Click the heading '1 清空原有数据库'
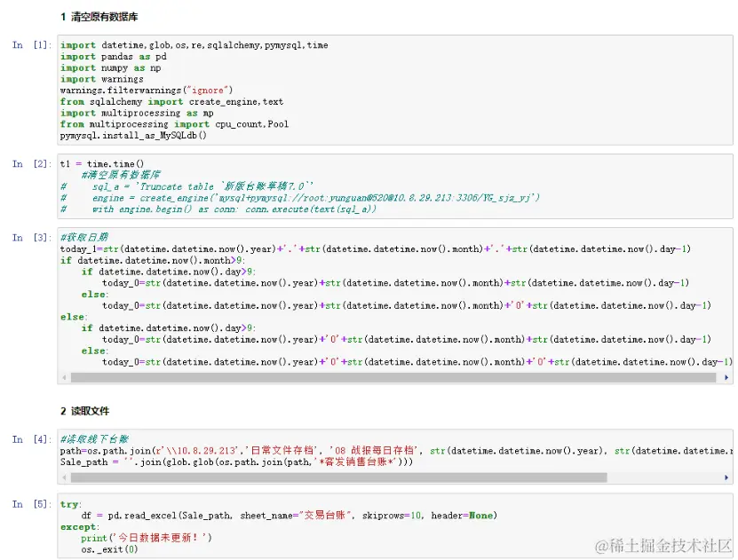Viewport: 738px width, 560px height. point(99,17)
